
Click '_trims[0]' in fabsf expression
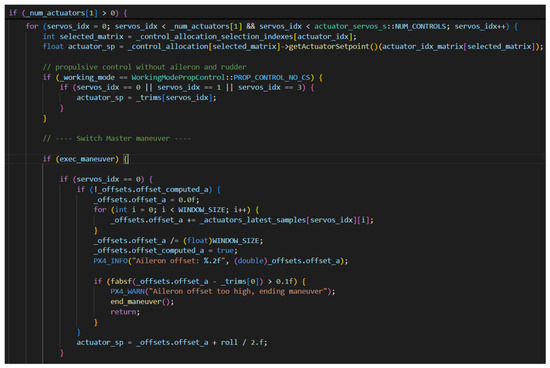pyautogui.click(x=240, y=281)
